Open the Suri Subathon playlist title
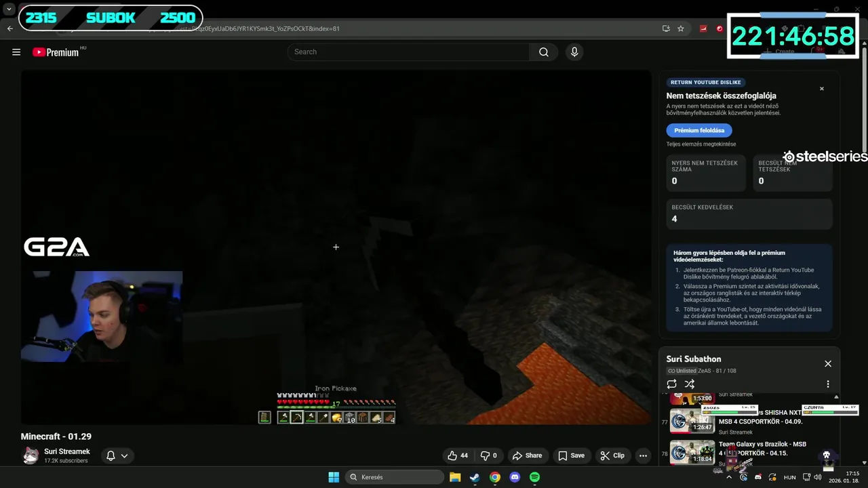Viewport: 868px width, 488px height. click(694, 359)
